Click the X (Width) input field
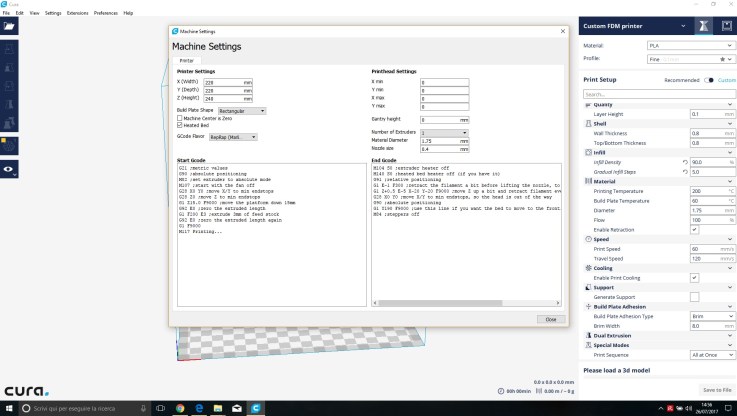The image size is (737, 416). (228, 82)
